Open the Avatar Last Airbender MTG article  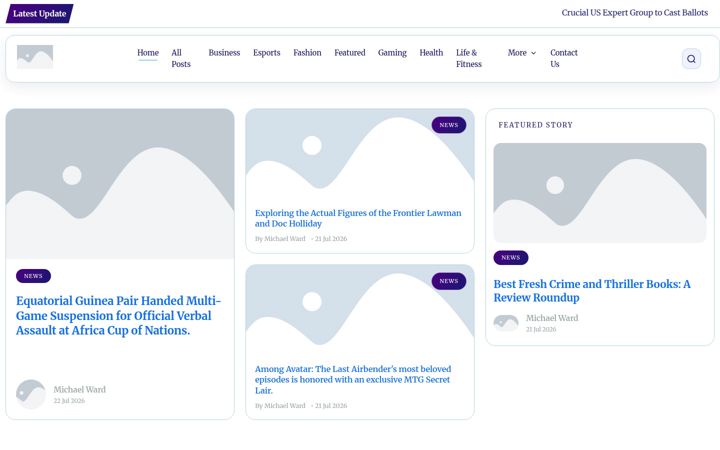(x=353, y=380)
